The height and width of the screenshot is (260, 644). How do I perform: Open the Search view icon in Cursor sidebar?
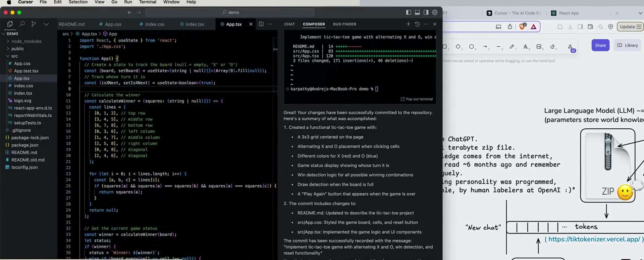(x=22, y=24)
